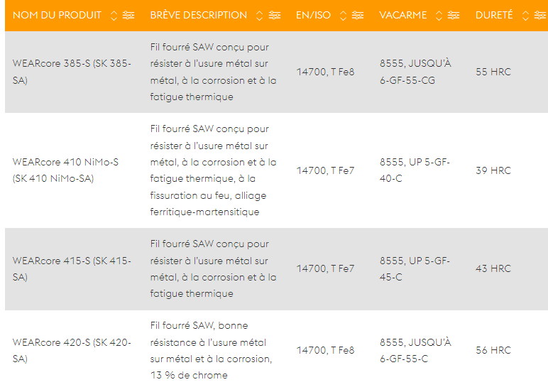Open filter icon for Dureté column
Viewport: 548px width, 392px height.
pos(540,16)
